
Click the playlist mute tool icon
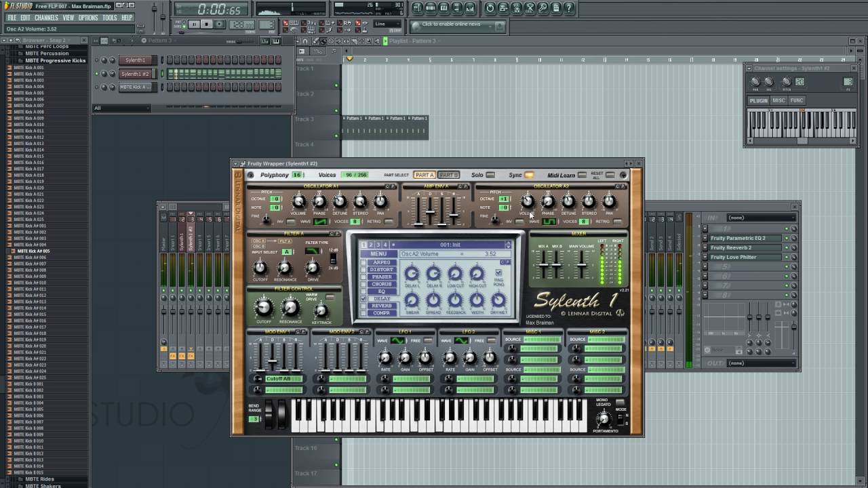pos(338,41)
